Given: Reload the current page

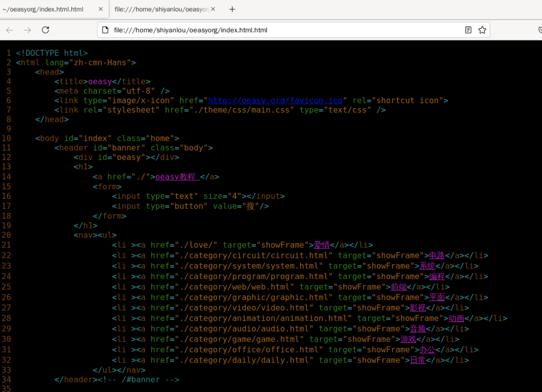Looking at the screenshot, I should coord(46,30).
